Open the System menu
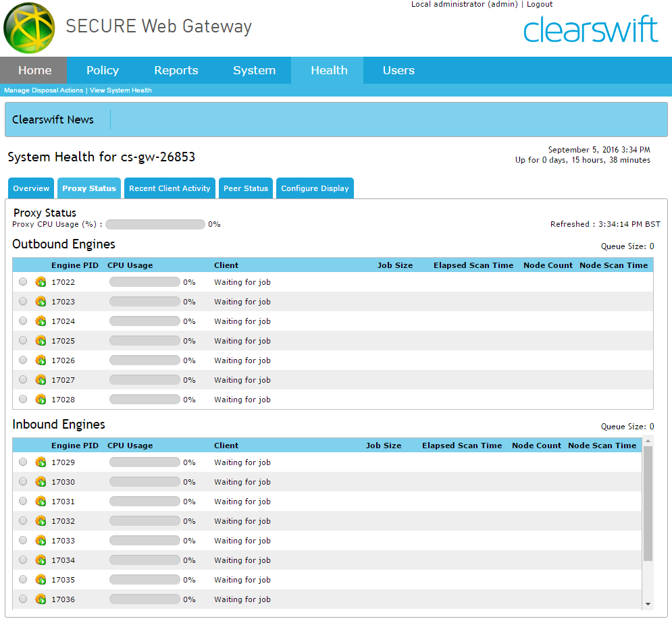Image resolution: width=672 pixels, height=619 pixels. [x=254, y=70]
